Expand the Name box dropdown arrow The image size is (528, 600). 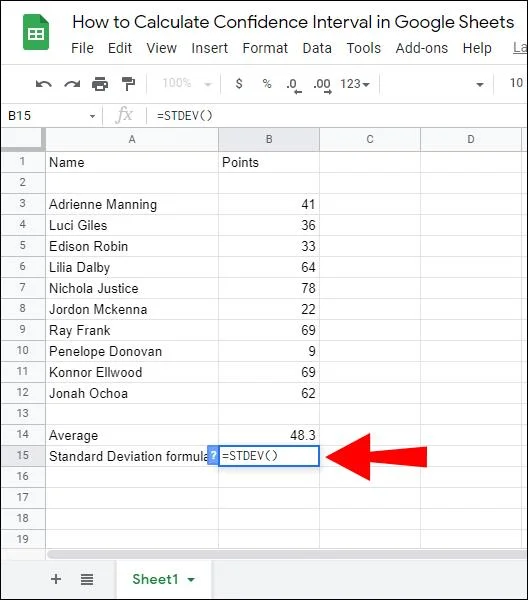pyautogui.click(x=92, y=116)
